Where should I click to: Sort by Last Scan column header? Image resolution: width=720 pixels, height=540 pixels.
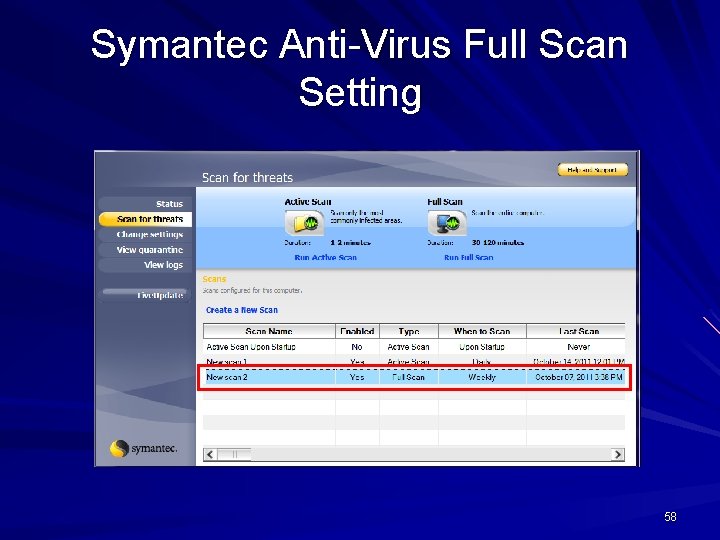tap(576, 331)
